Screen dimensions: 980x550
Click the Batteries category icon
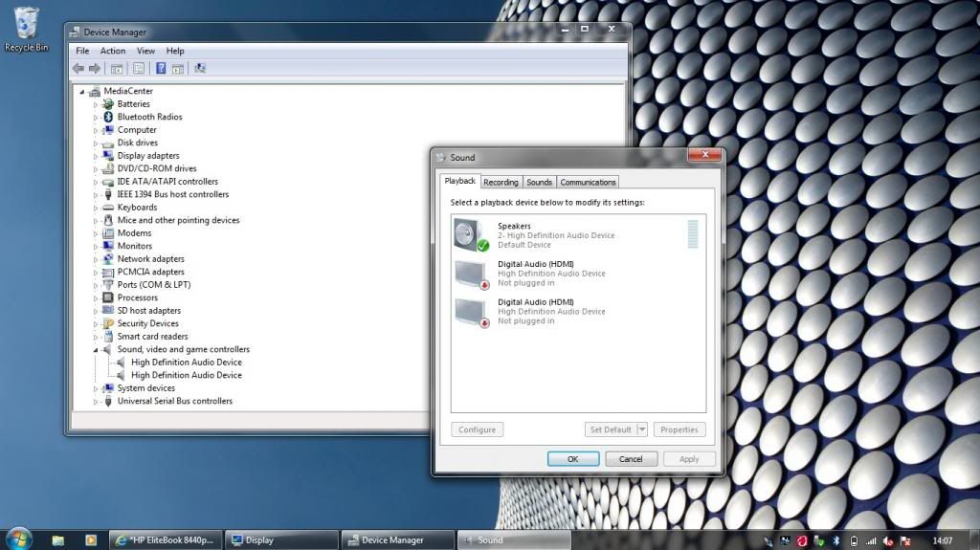[x=108, y=103]
